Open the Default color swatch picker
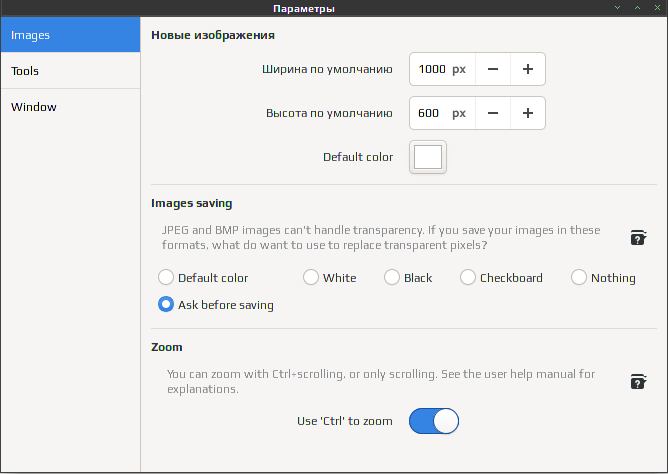The width and height of the screenshot is (668, 474). (x=428, y=157)
